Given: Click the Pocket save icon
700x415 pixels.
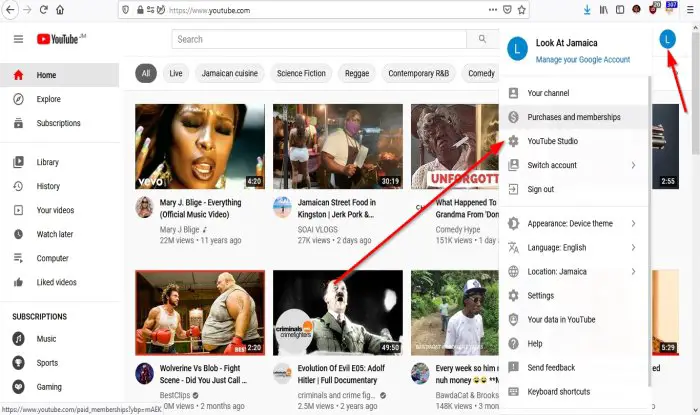Looking at the screenshot, I should (x=507, y=10).
